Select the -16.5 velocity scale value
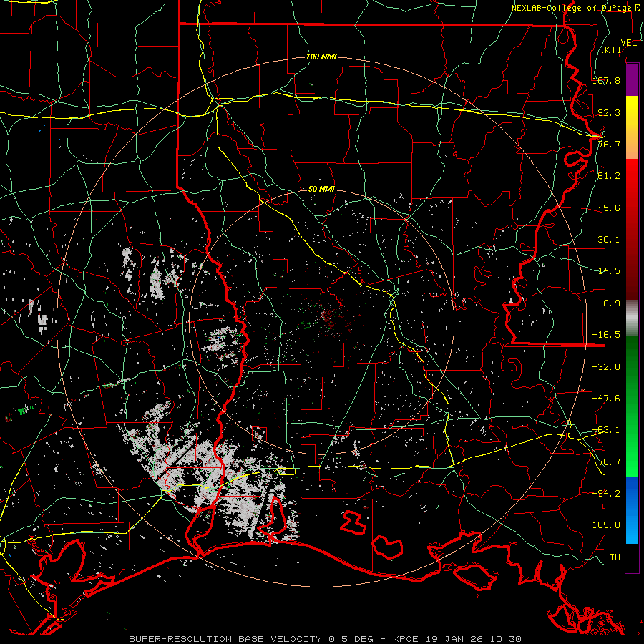This screenshot has width=644, height=644. (606, 335)
